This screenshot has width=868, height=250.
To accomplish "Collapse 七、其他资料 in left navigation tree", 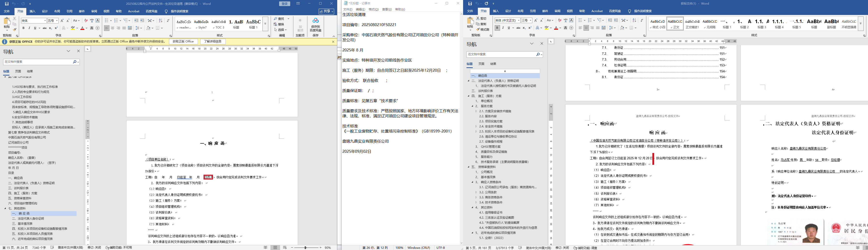I will (5, 208).
